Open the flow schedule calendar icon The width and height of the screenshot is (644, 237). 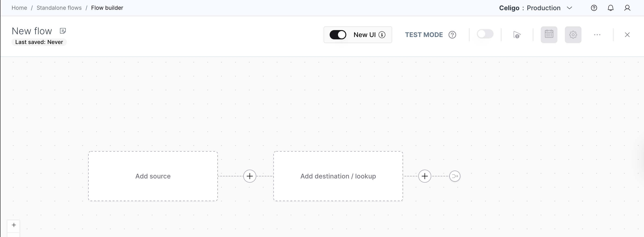pos(549,34)
